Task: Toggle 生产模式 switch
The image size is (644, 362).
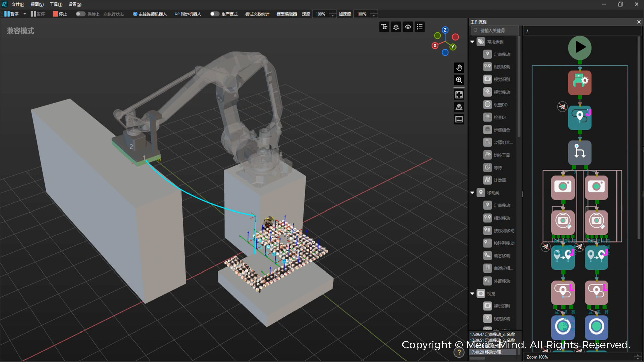Action: pos(214,14)
